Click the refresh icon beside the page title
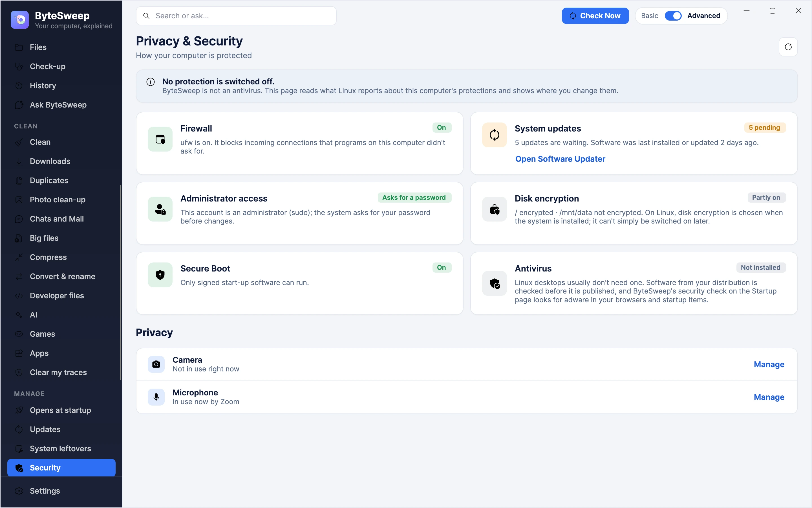This screenshot has height=508, width=812. [788, 47]
